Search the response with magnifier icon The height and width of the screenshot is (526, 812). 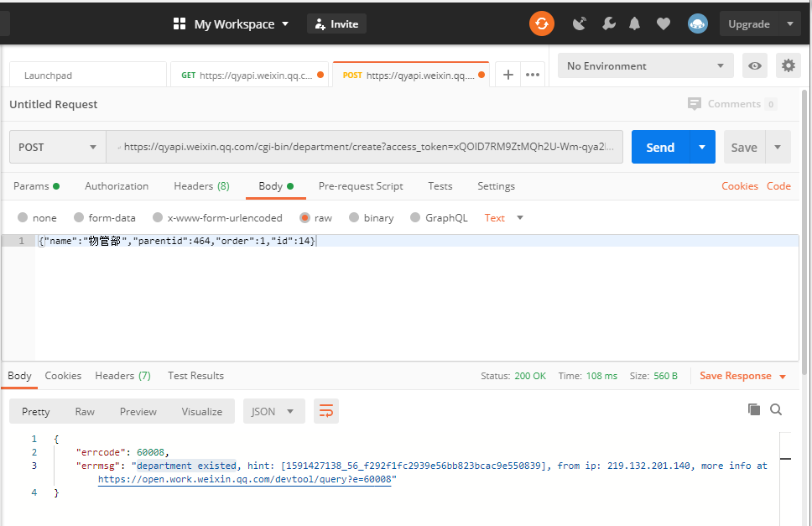point(776,409)
